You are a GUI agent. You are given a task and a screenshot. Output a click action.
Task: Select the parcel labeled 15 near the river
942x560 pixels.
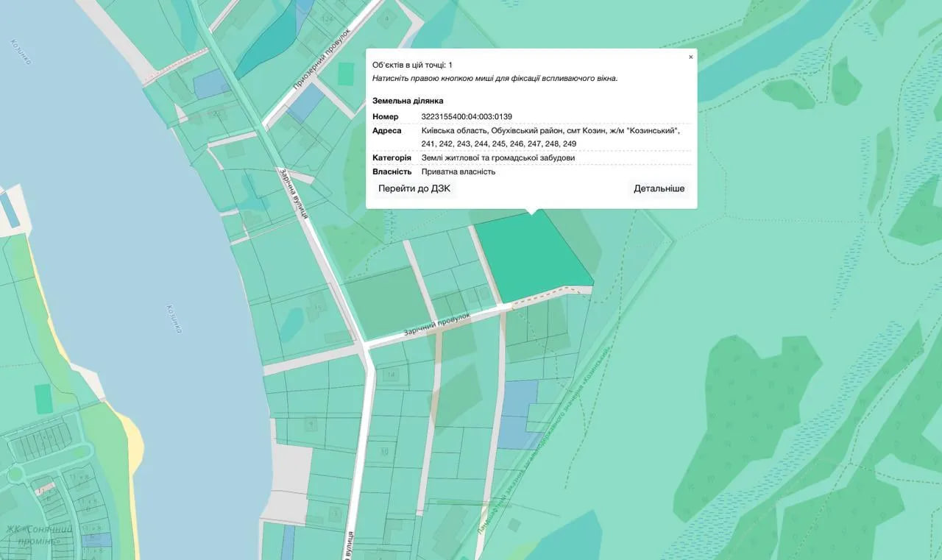tap(318, 308)
